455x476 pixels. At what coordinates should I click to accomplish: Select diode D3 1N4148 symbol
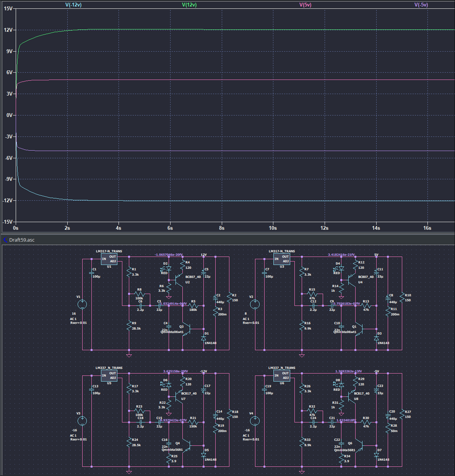[x=376, y=338]
